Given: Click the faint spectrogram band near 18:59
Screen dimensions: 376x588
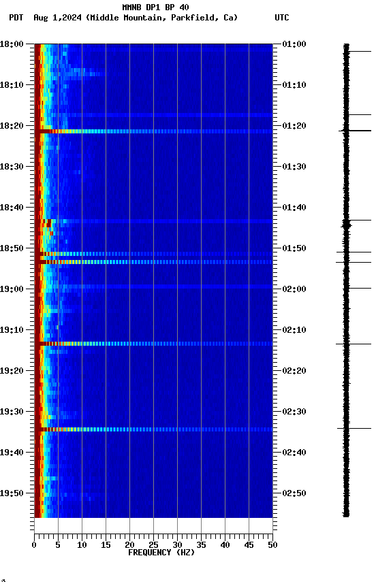Looking at the screenshot, I should 153,287.
